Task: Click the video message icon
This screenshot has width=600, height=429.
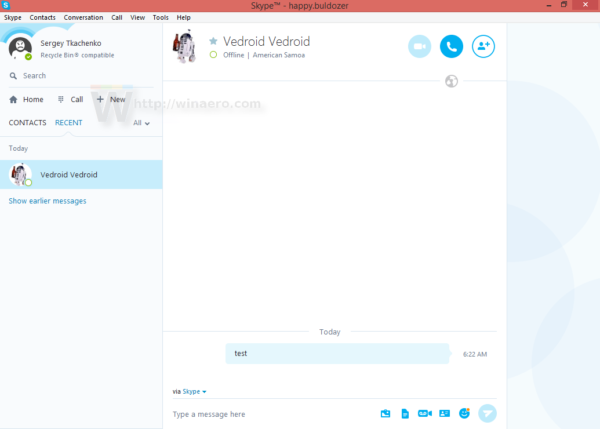Action: [x=425, y=413]
